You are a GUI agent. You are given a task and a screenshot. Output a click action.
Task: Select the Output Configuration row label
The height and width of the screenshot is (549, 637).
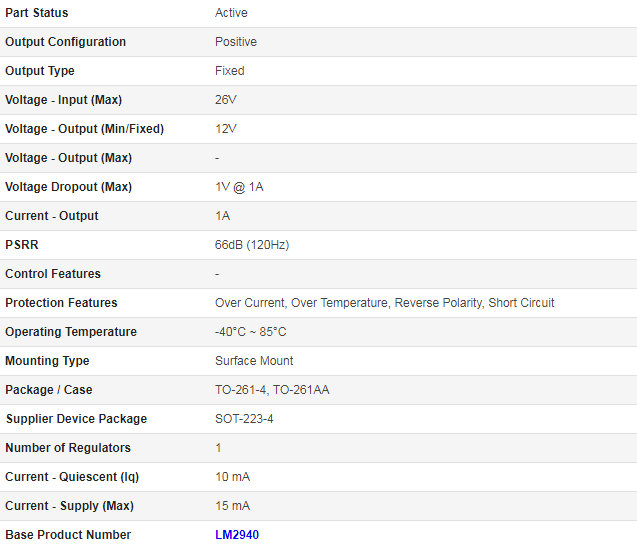pyautogui.click(x=65, y=41)
